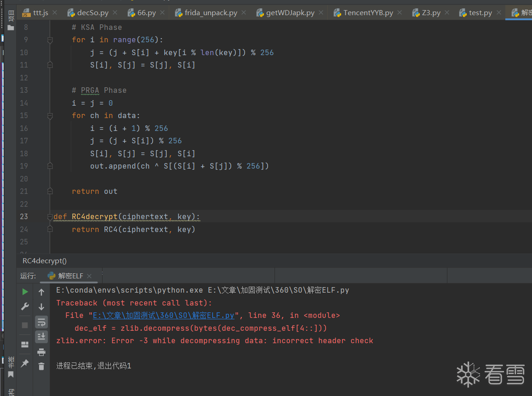Click RC4decrypt() in the breadcrumb bar
Viewport: 532px width, 396px height.
tap(45, 261)
